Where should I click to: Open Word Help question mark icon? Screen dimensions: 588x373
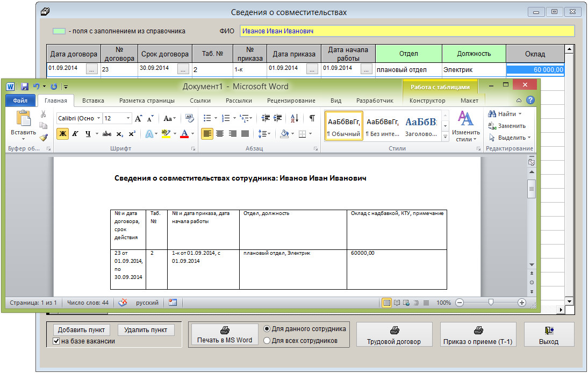(530, 101)
